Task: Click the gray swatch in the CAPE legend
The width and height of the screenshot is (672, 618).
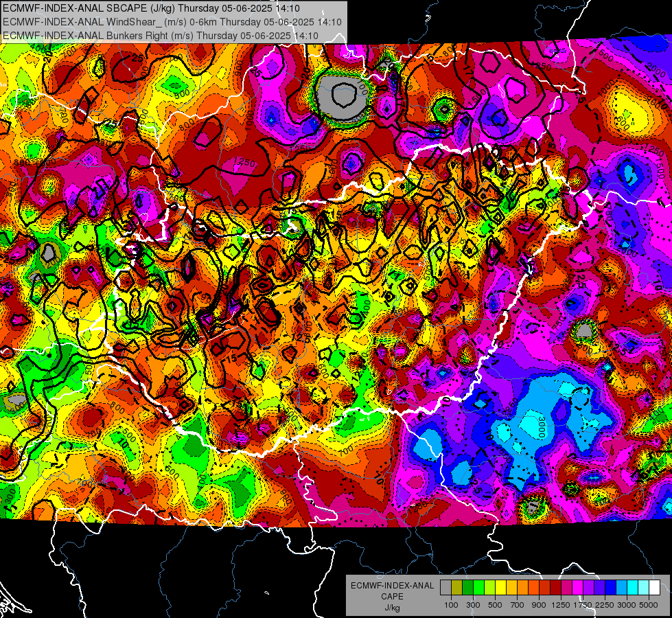Action: coord(445,588)
